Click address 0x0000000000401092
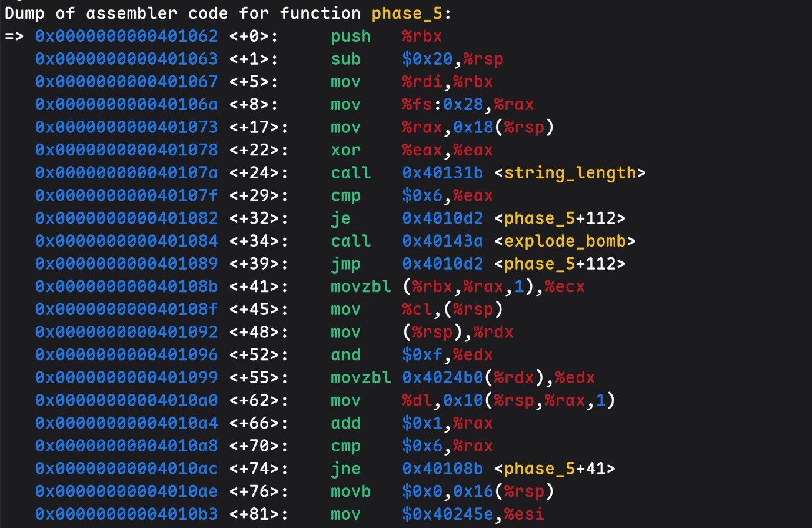Screen dimensions: 812x528 127,332
